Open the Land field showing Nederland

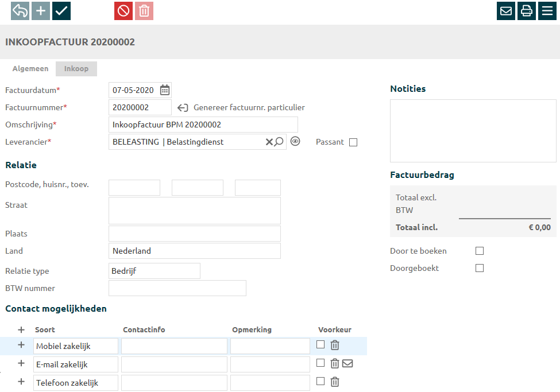pos(194,251)
